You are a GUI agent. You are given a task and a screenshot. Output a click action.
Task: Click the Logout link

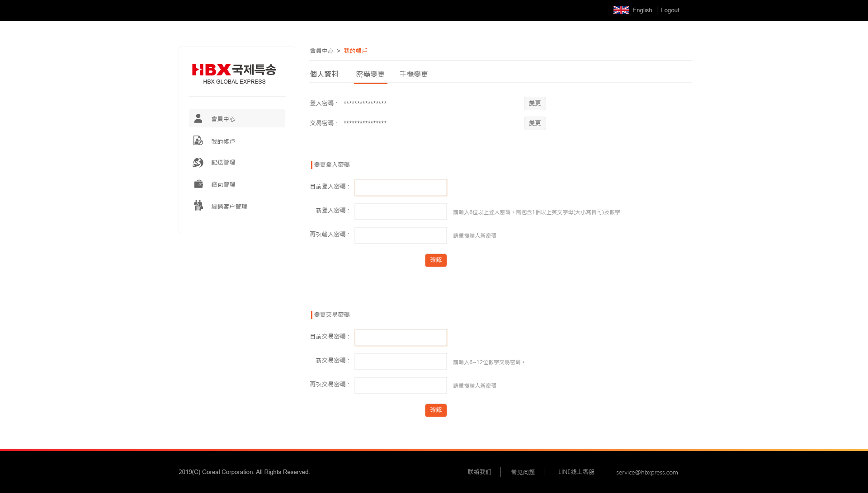(670, 10)
